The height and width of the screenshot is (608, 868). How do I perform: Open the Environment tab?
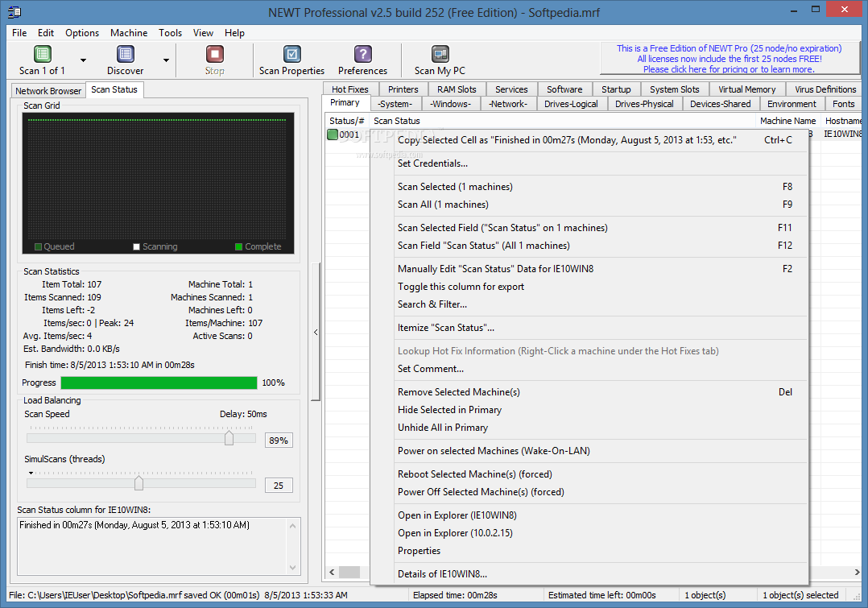click(792, 104)
